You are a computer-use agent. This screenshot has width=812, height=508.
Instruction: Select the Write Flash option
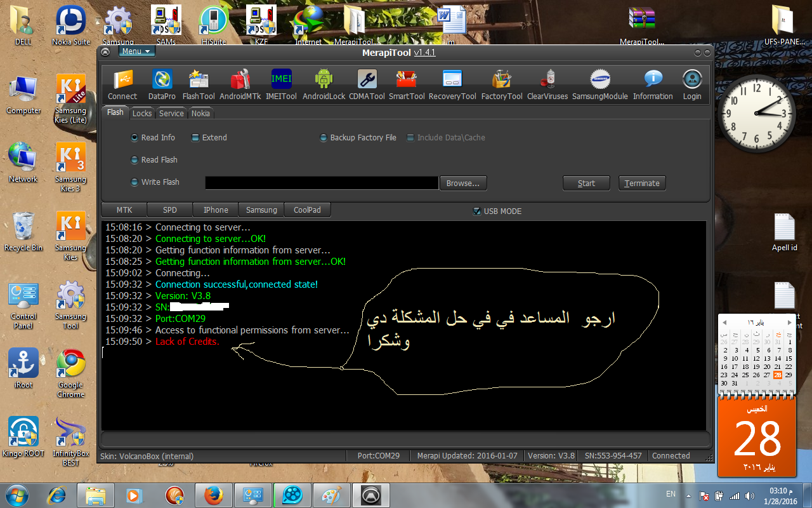click(155, 182)
